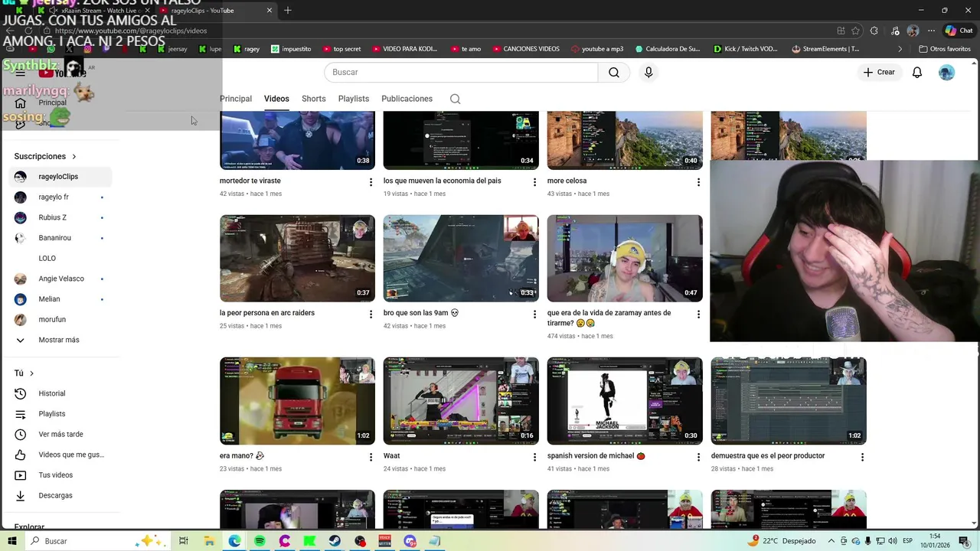This screenshot has width=980, height=551.
Task: Open YouTube notifications bell
Action: pos(917,72)
